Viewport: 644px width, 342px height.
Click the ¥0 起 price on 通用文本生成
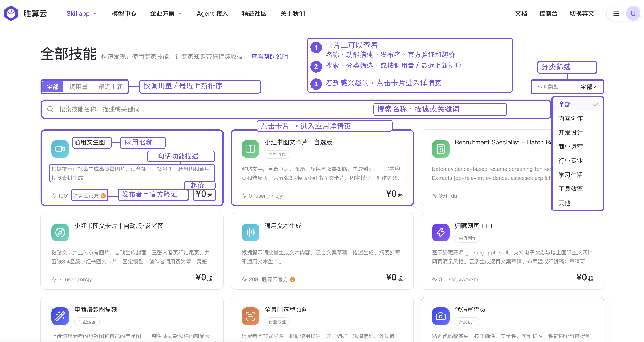coord(394,278)
